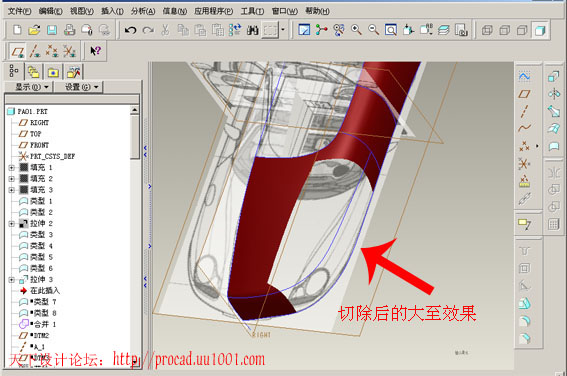Toggle datum plane display
The width and height of the screenshot is (567, 376).
17,51
